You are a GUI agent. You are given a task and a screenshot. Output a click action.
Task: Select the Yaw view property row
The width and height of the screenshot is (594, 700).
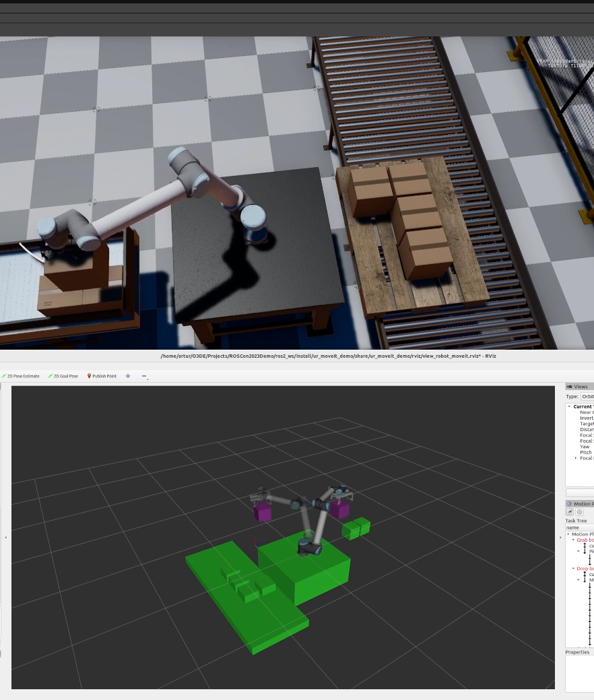click(x=585, y=447)
